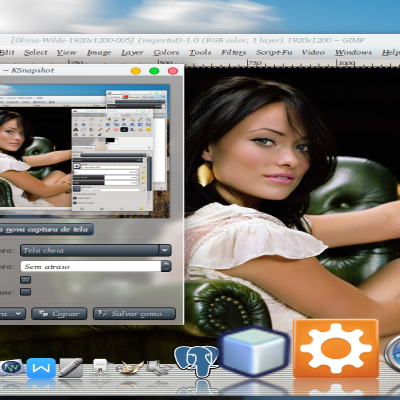Open the pen tablet dock icon
400x400 pixels.
point(71,368)
